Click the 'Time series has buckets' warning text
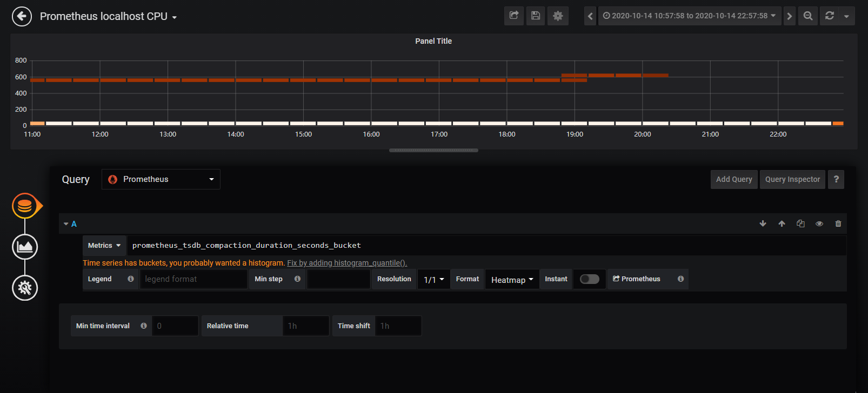The height and width of the screenshot is (393, 868). tap(184, 263)
